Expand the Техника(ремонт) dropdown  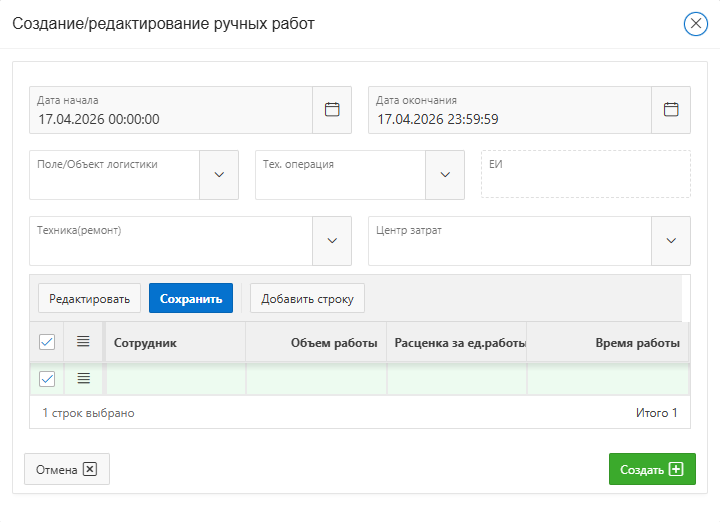tap(332, 241)
